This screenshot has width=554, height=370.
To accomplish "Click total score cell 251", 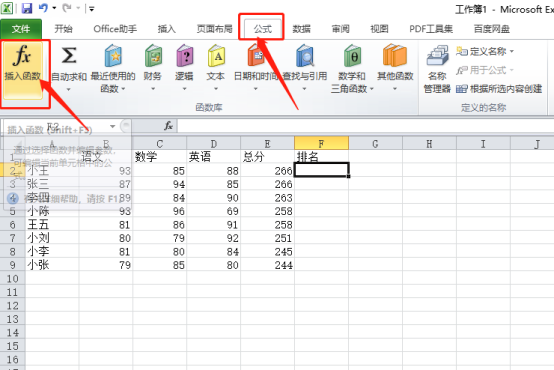I will pos(267,238).
